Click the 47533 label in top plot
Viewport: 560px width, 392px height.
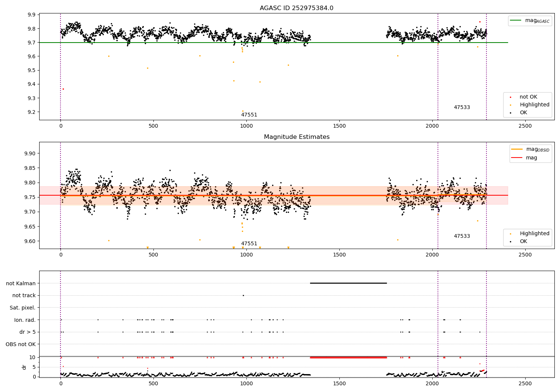pos(462,108)
